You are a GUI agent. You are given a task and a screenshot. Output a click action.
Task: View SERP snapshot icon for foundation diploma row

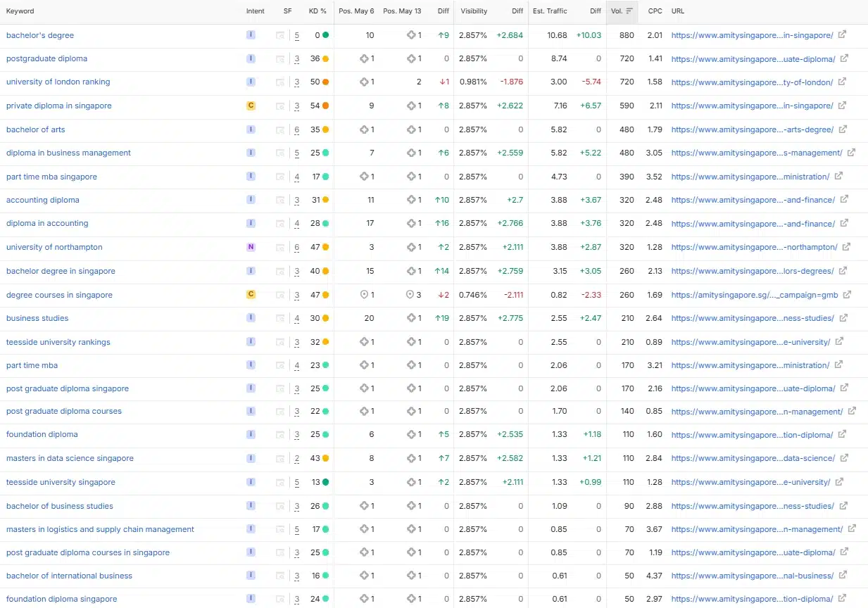280,434
